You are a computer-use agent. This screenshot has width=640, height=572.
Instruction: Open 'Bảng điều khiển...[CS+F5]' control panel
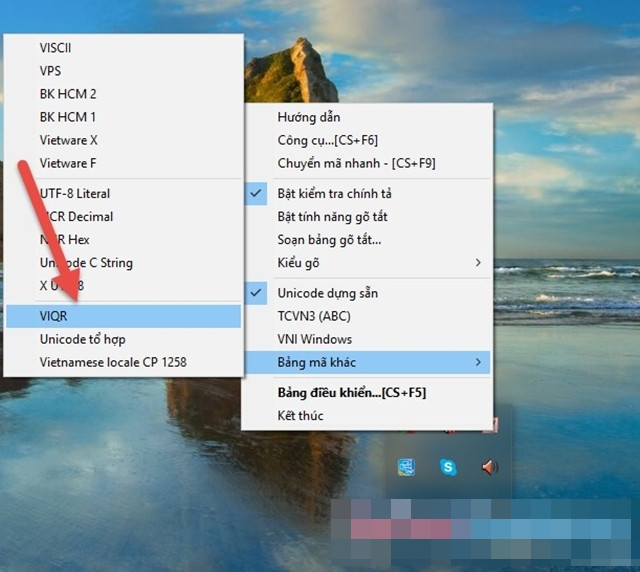tap(353, 392)
